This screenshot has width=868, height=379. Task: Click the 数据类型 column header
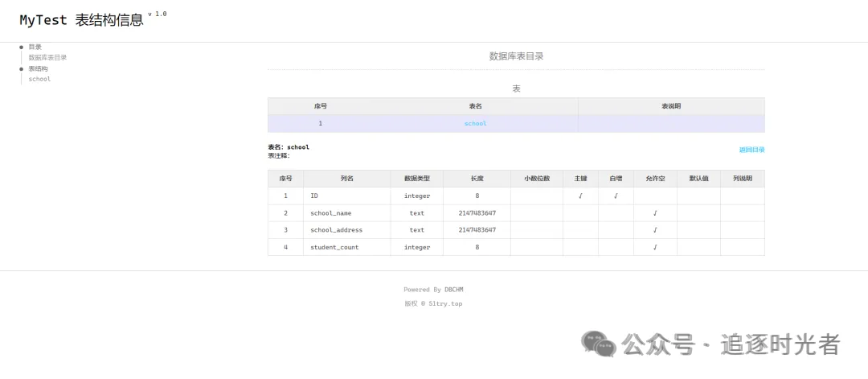point(416,179)
